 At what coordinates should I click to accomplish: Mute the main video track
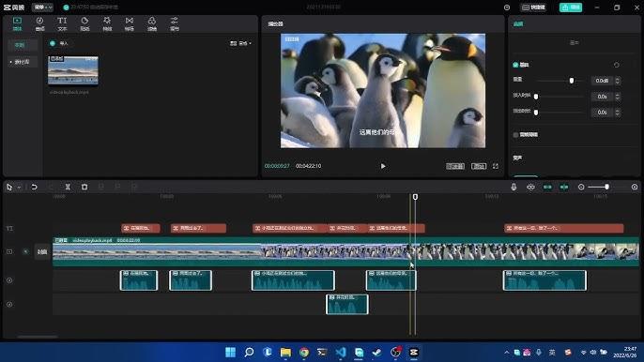tap(25, 251)
